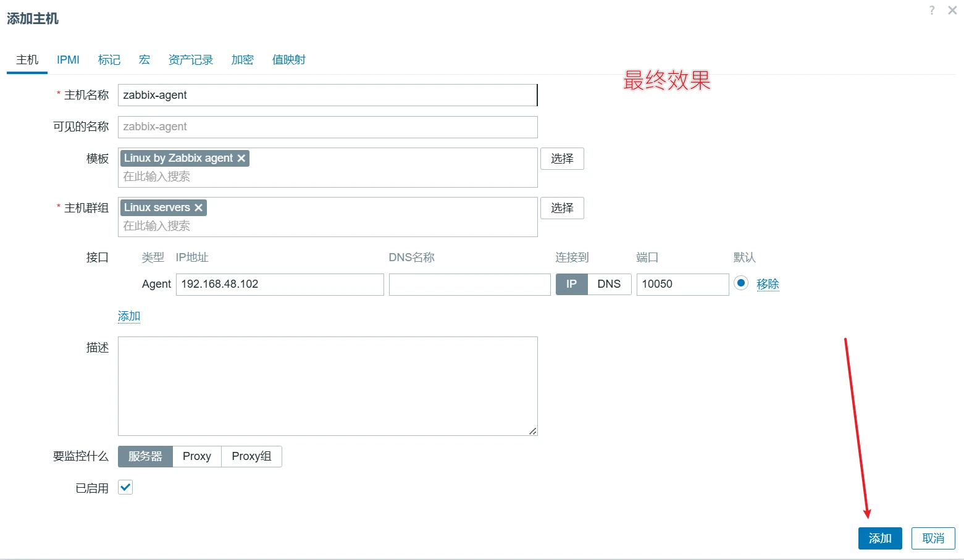Click the Add (添加) interface link
This screenshot has width=964, height=560.
tap(129, 316)
